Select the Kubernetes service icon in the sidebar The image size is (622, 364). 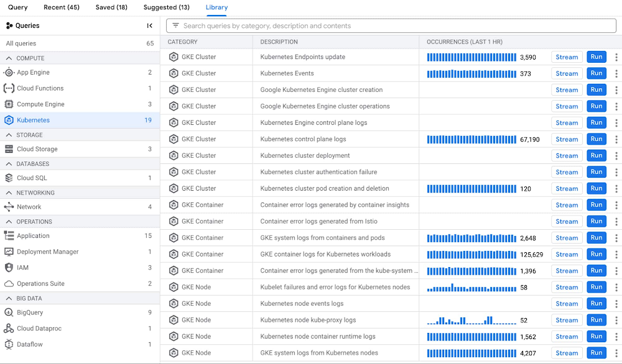point(8,120)
